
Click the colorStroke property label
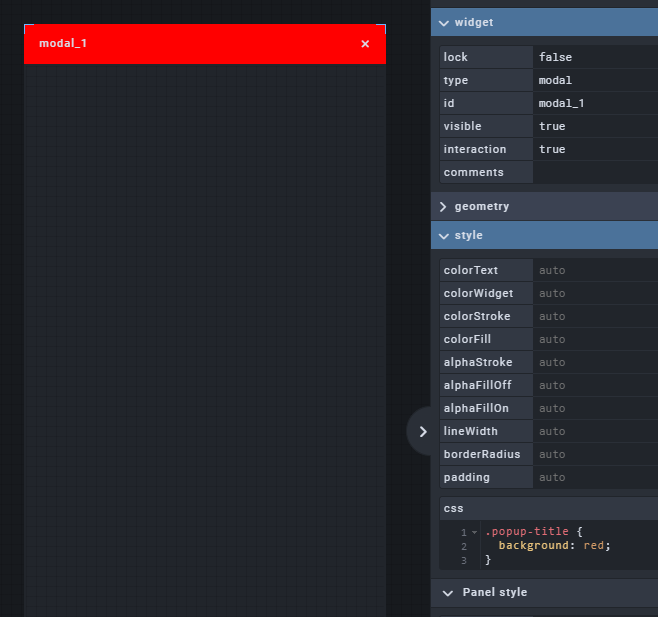tap(486, 316)
